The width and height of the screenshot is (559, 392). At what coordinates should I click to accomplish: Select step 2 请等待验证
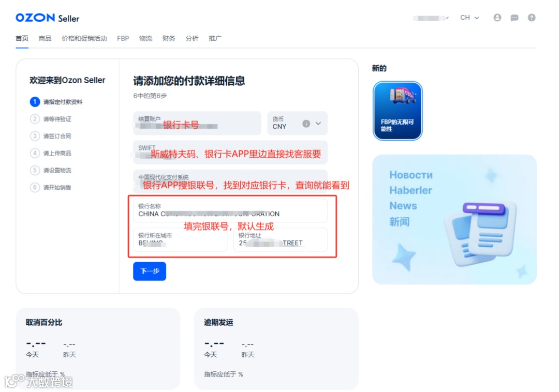coord(51,119)
